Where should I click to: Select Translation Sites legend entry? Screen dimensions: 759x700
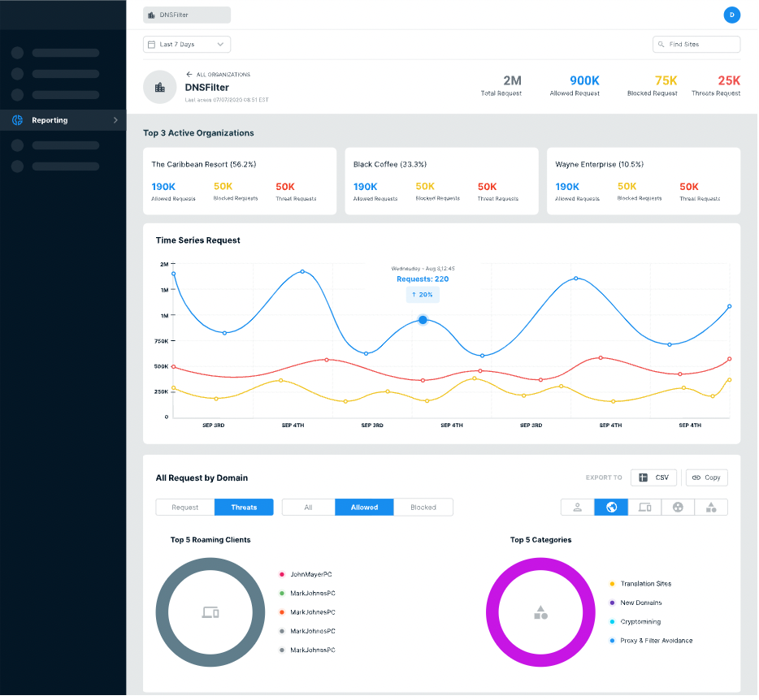pyautogui.click(x=641, y=585)
